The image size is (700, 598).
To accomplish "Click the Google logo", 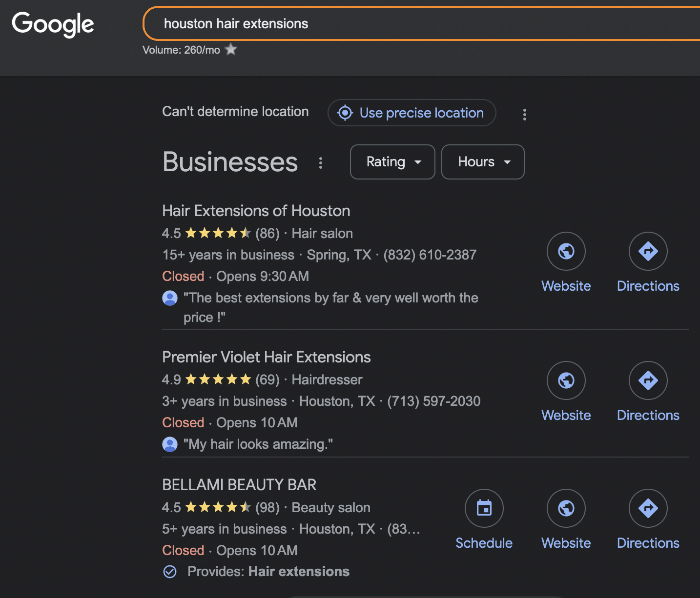I will 53,24.
